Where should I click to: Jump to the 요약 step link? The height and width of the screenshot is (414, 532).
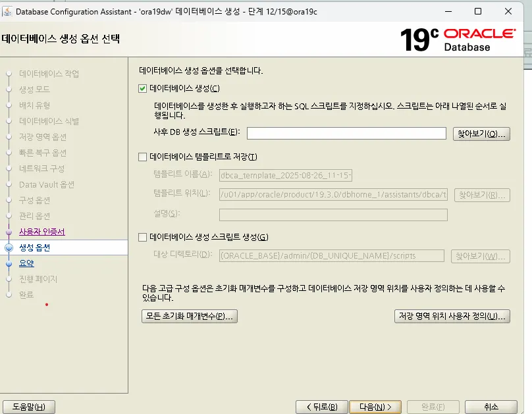pyautogui.click(x=26, y=263)
